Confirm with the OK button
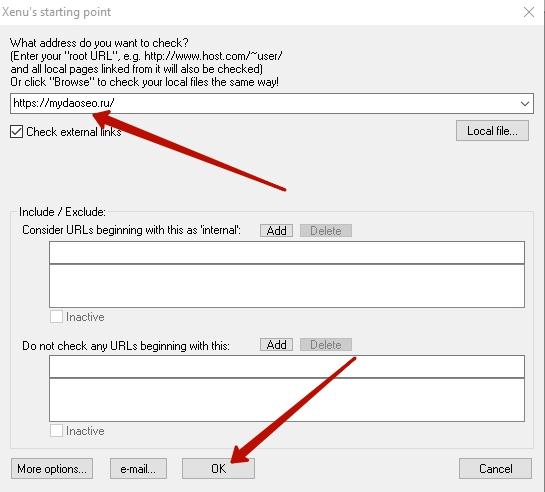The width and height of the screenshot is (545, 492). coord(218,469)
